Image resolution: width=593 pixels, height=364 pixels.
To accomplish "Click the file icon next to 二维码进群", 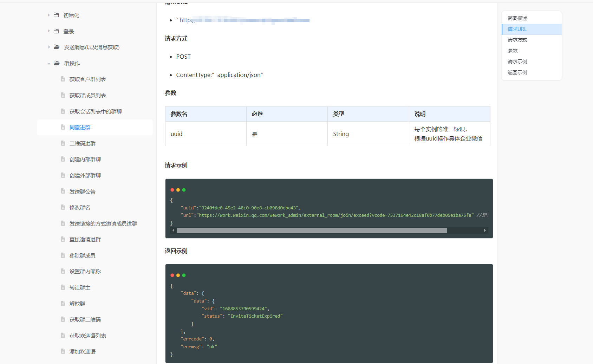I will point(63,143).
